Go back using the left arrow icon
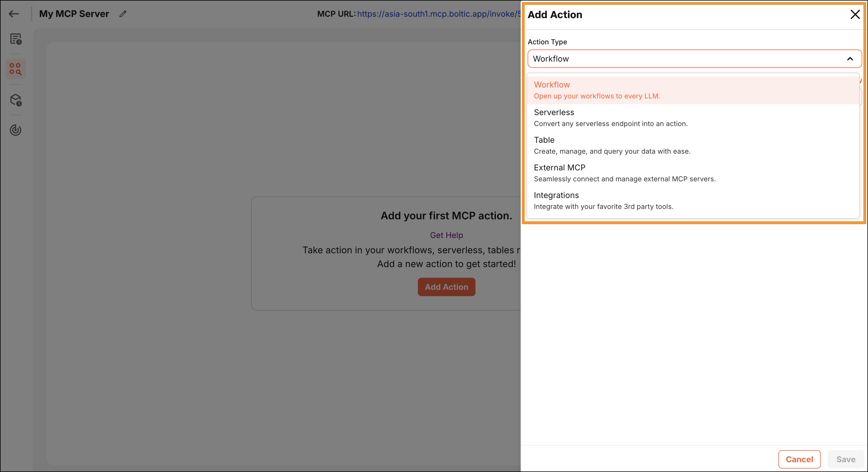This screenshot has height=472, width=868. click(14, 14)
